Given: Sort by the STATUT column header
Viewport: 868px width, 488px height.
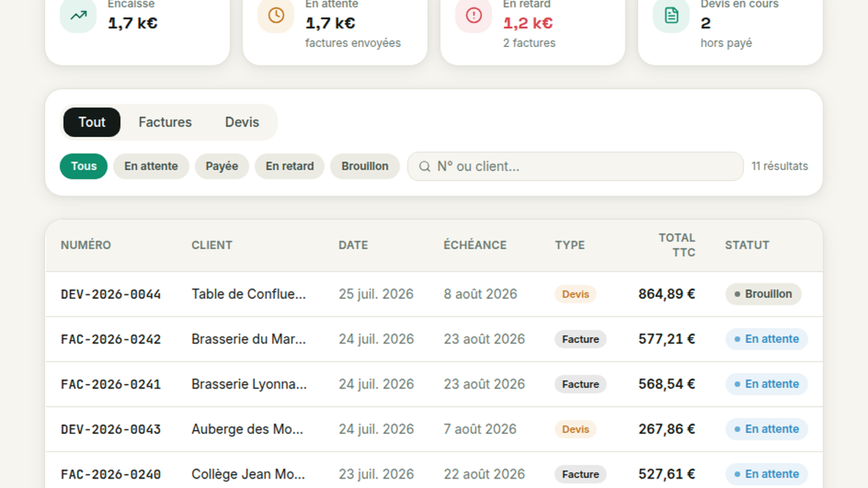Looking at the screenshot, I should pos(747,245).
